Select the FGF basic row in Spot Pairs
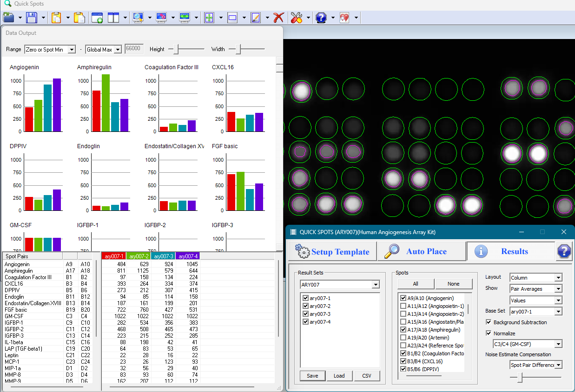 pyautogui.click(x=47, y=310)
